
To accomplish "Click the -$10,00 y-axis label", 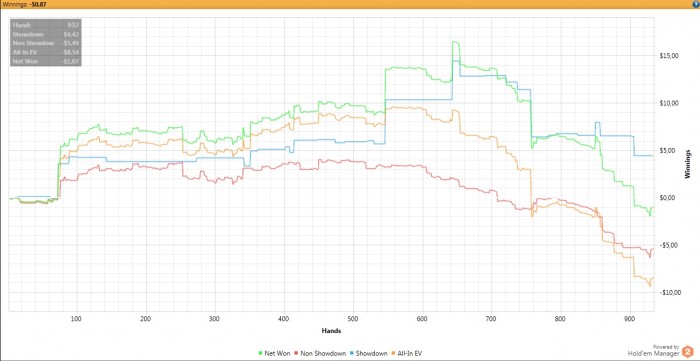I will click(670, 292).
